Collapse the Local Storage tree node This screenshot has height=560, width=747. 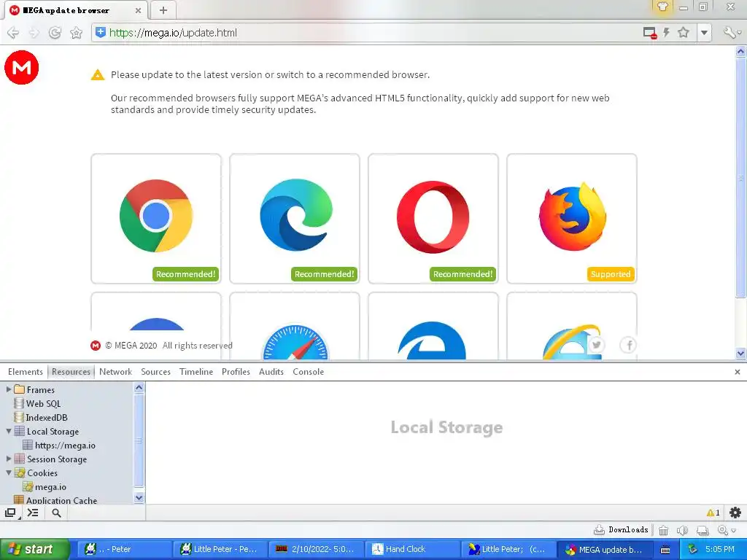tap(9, 431)
